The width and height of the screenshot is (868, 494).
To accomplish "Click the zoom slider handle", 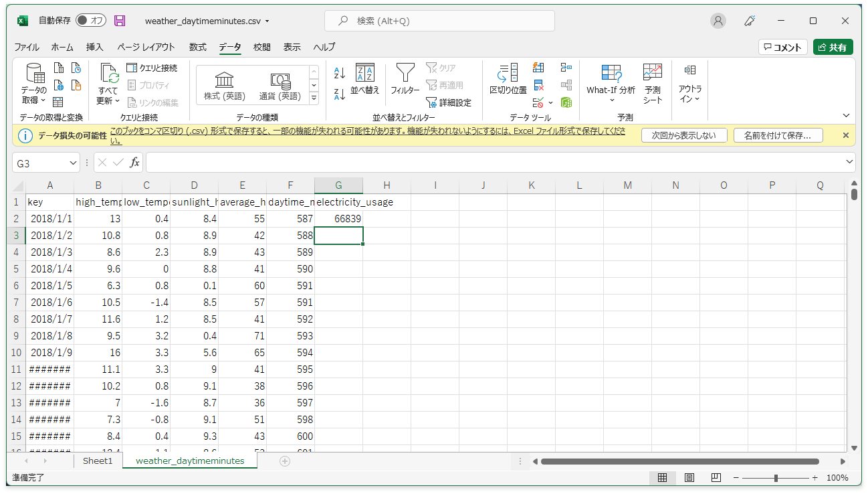I will [x=776, y=478].
